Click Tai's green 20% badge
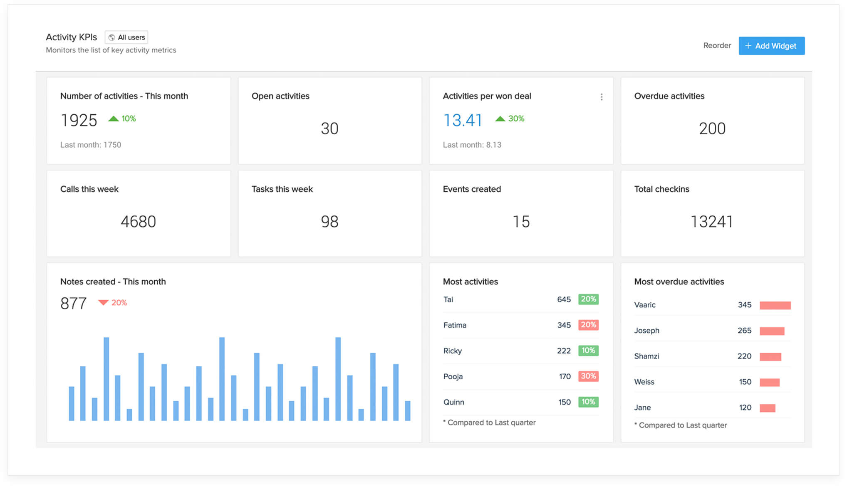 (588, 299)
